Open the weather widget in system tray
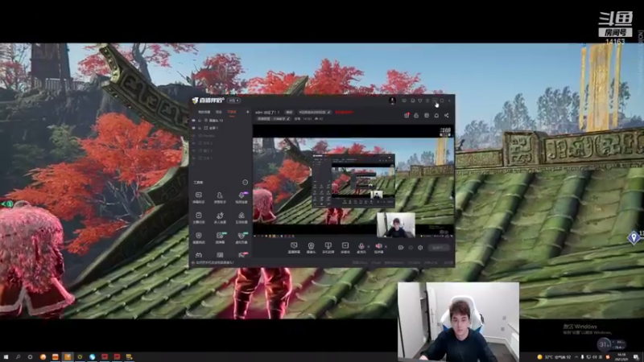The height and width of the screenshot is (362, 644). point(555,357)
